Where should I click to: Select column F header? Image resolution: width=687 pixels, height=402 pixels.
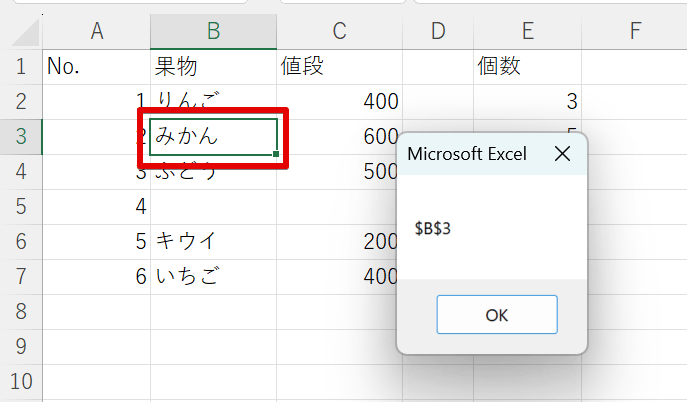pos(634,32)
